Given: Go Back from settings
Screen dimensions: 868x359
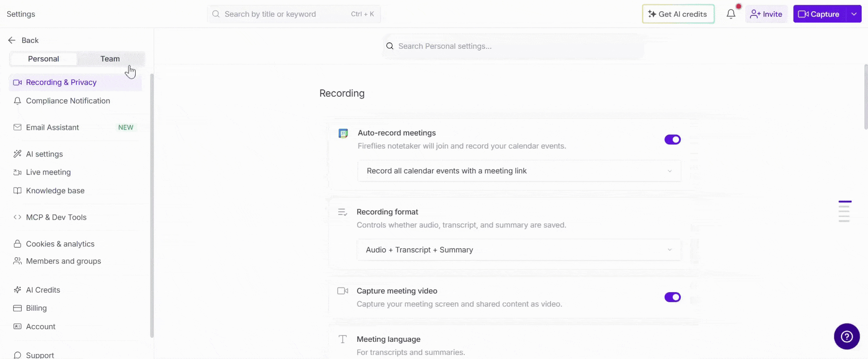Looking at the screenshot, I should point(24,40).
